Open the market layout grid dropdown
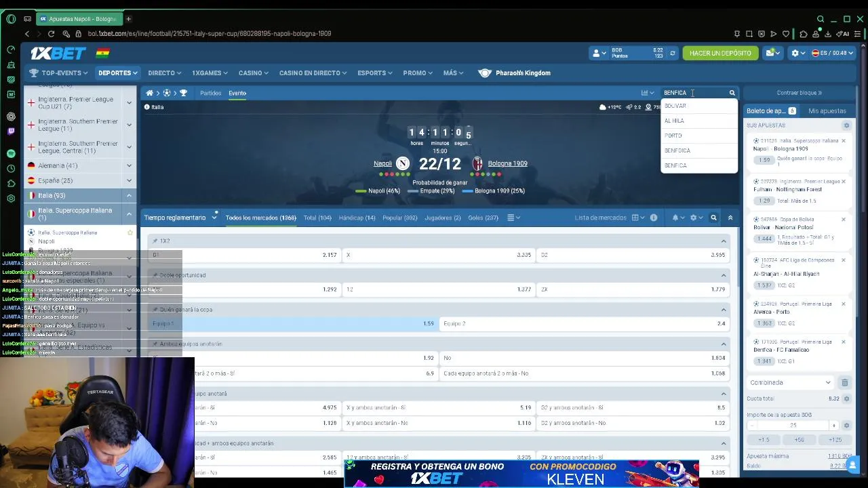Image resolution: width=868 pixels, height=488 pixels. pyautogui.click(x=638, y=218)
